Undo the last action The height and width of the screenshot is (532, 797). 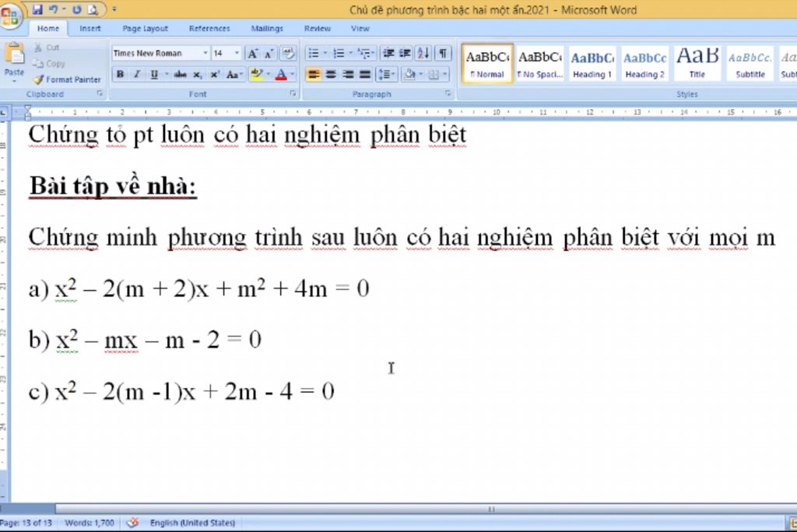coord(53,9)
